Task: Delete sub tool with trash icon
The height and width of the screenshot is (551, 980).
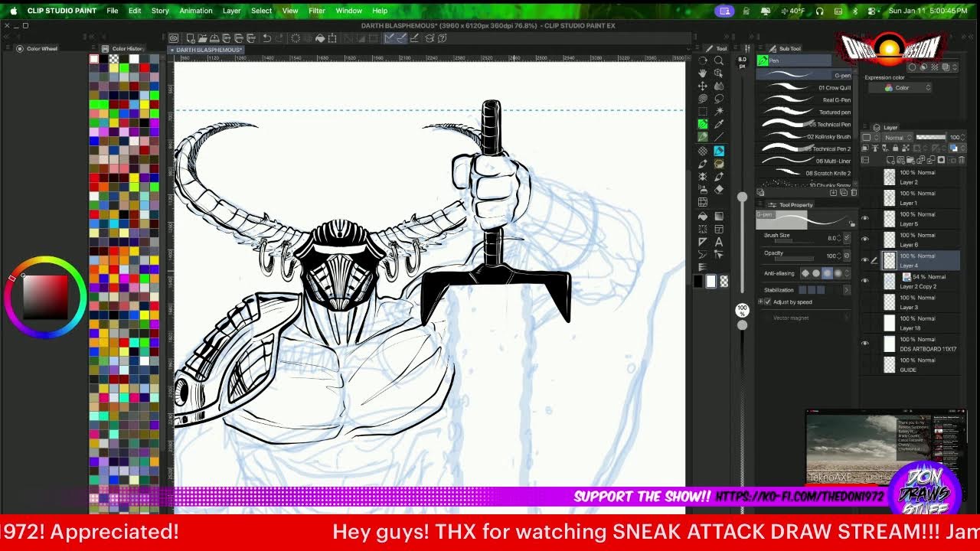Action: (x=854, y=192)
